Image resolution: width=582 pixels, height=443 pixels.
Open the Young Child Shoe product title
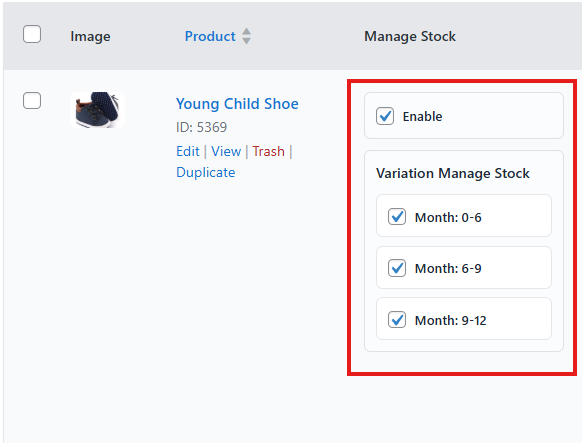coord(237,104)
